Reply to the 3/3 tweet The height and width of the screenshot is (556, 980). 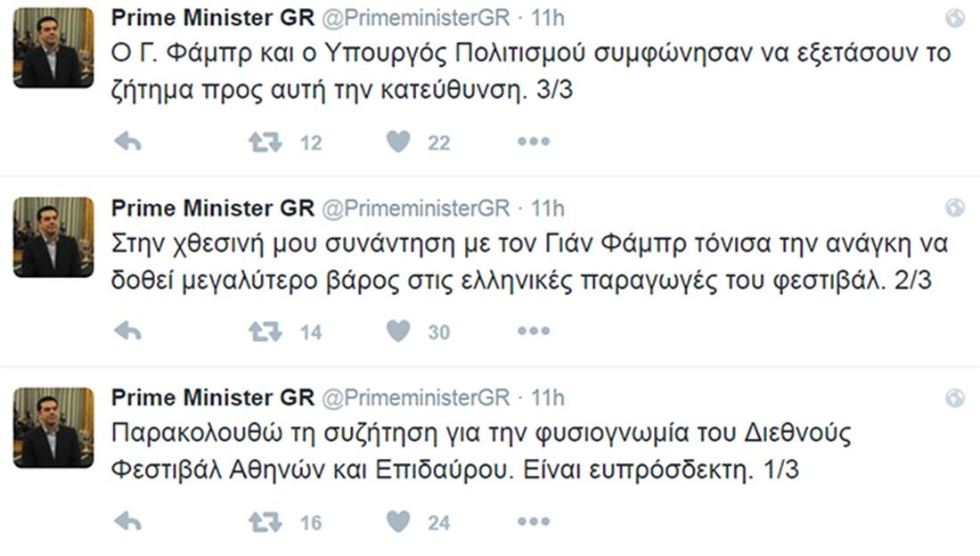128,142
